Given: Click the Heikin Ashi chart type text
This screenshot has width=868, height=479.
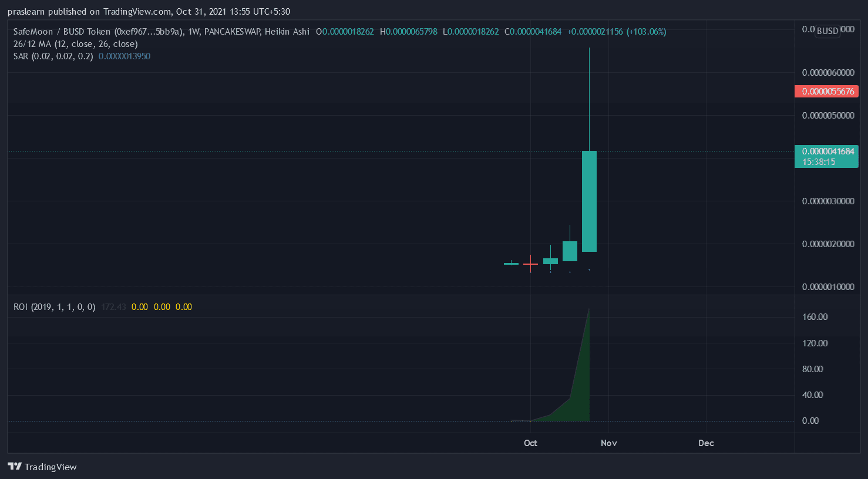Looking at the screenshot, I should point(287,32).
